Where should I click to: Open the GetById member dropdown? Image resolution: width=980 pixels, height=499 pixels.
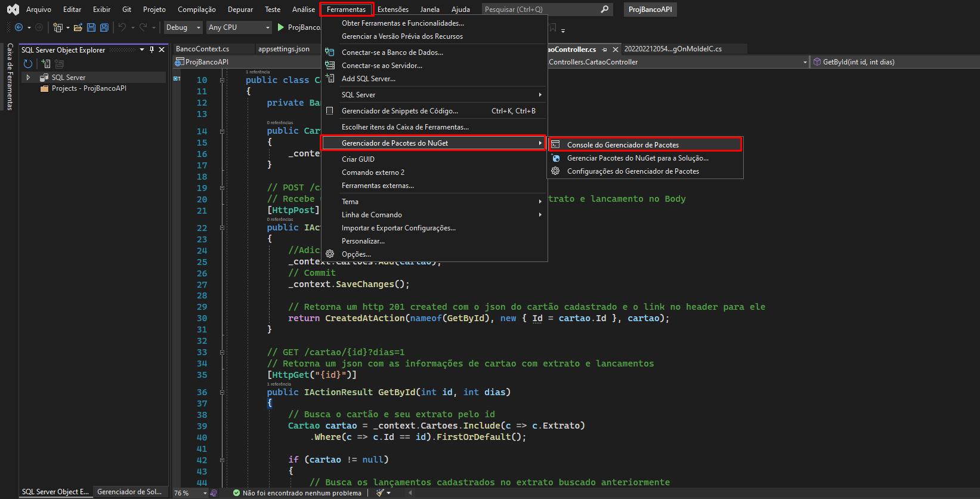point(895,62)
